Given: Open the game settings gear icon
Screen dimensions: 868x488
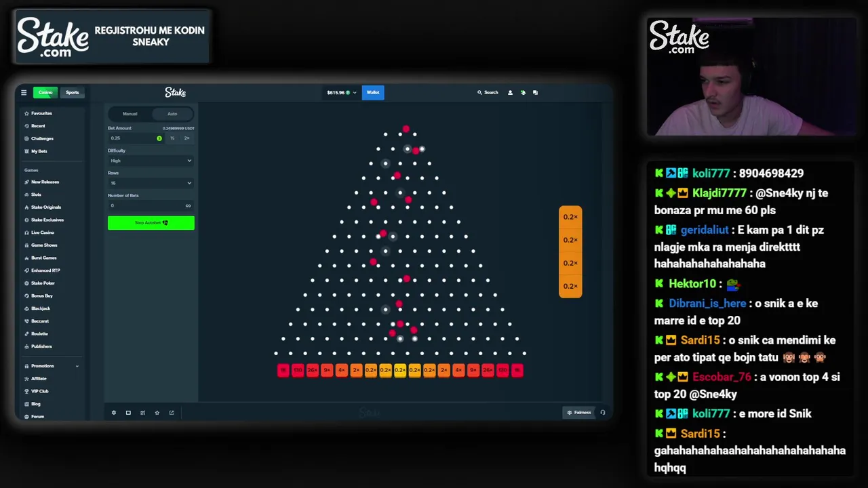Looking at the screenshot, I should coord(114,413).
